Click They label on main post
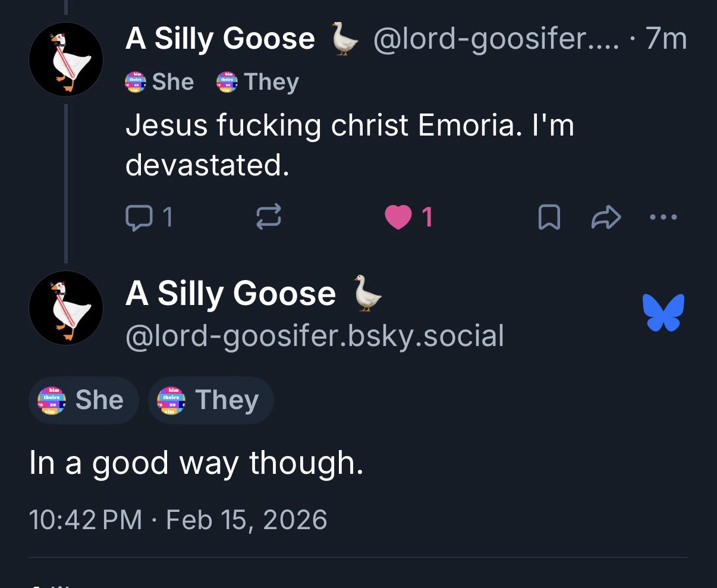Image resolution: width=717 pixels, height=588 pixels. tap(211, 400)
